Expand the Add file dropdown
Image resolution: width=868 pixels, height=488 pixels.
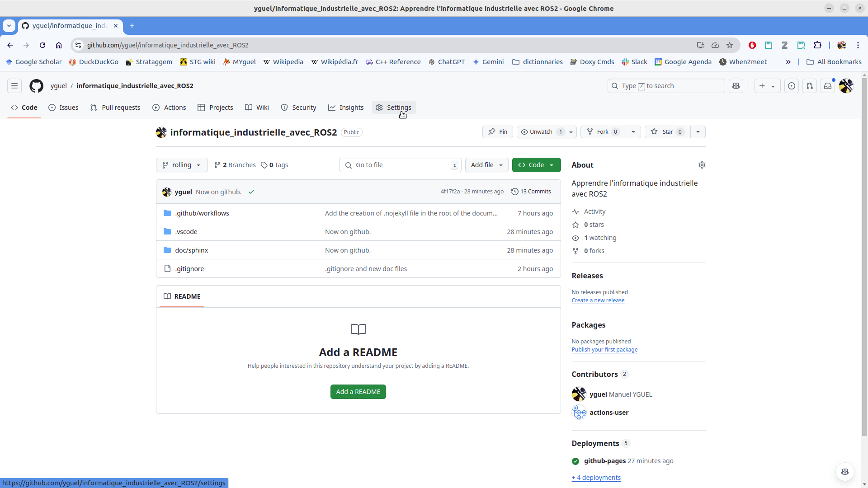click(x=486, y=165)
